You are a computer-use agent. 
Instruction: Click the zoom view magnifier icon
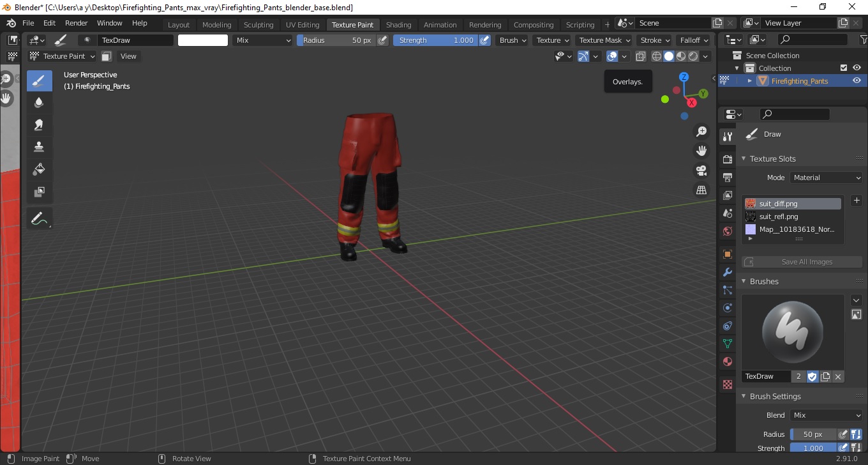click(x=701, y=132)
